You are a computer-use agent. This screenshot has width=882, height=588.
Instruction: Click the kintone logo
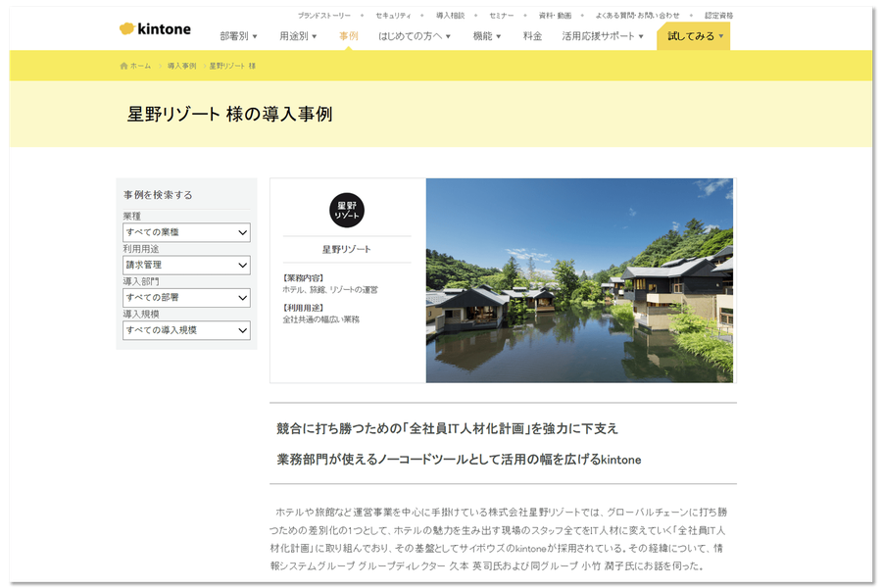155,28
